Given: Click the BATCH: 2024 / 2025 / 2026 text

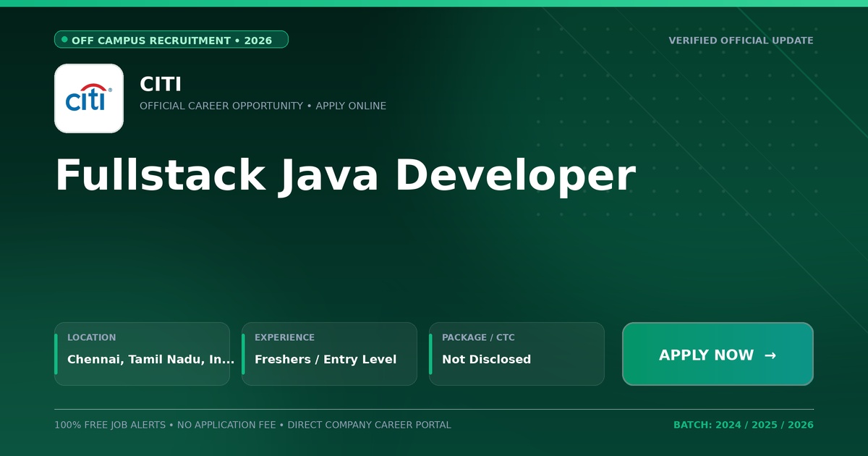Looking at the screenshot, I should [x=744, y=425].
